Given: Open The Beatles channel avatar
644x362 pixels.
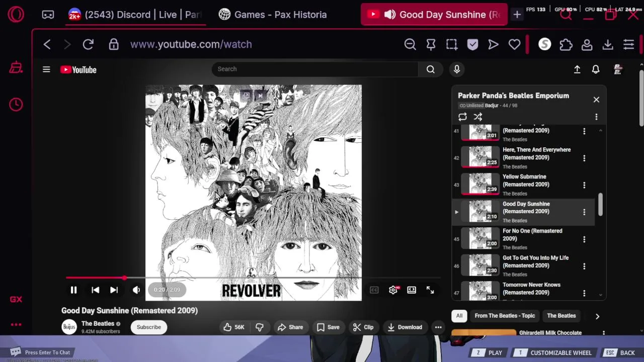Looking at the screenshot, I should tap(69, 327).
